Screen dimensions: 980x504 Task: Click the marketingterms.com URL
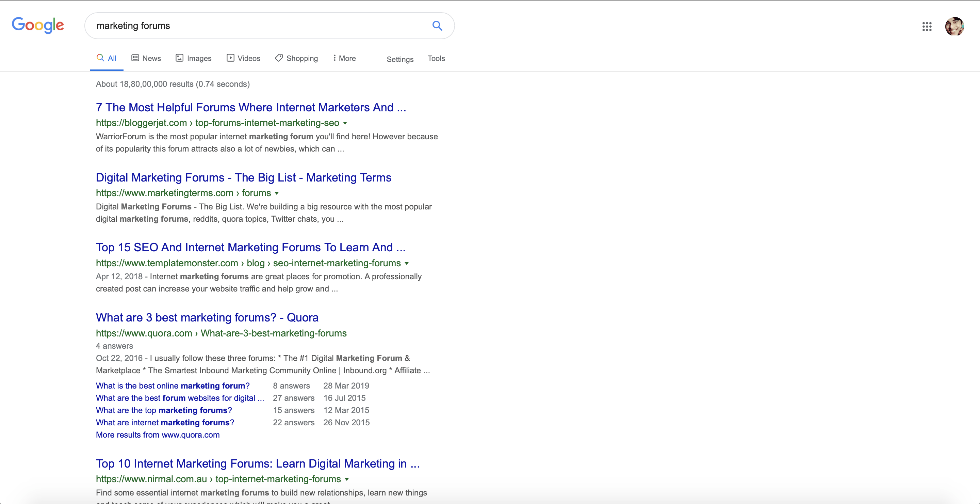coord(183,193)
